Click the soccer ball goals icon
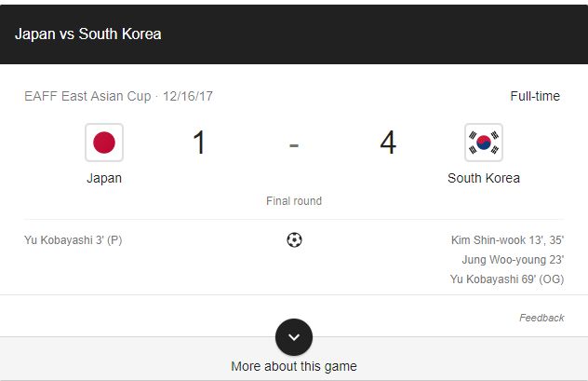Screen dimensions: 588x381 point(294,240)
